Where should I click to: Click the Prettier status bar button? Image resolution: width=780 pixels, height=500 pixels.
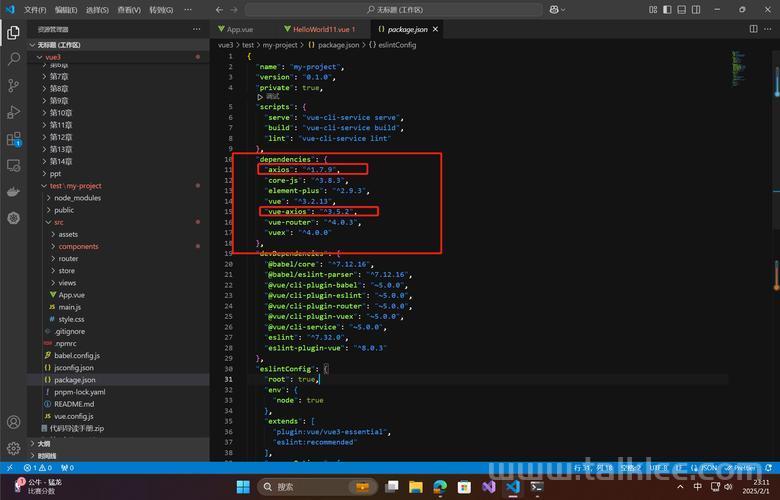coord(740,468)
